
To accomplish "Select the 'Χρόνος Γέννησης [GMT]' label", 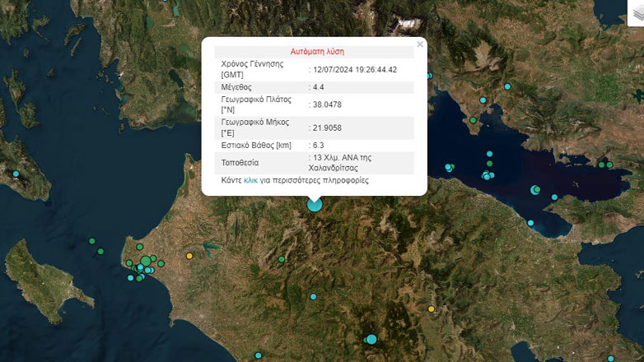I will pos(252,69).
